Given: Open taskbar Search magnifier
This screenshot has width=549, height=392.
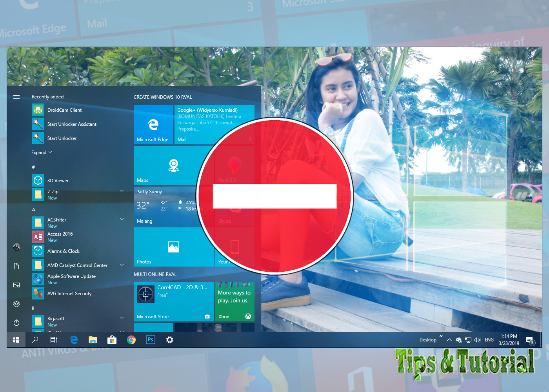Looking at the screenshot, I should pyautogui.click(x=35, y=340).
